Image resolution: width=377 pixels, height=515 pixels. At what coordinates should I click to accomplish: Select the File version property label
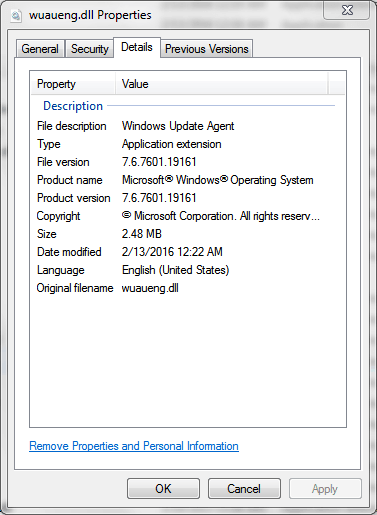pos(63,162)
